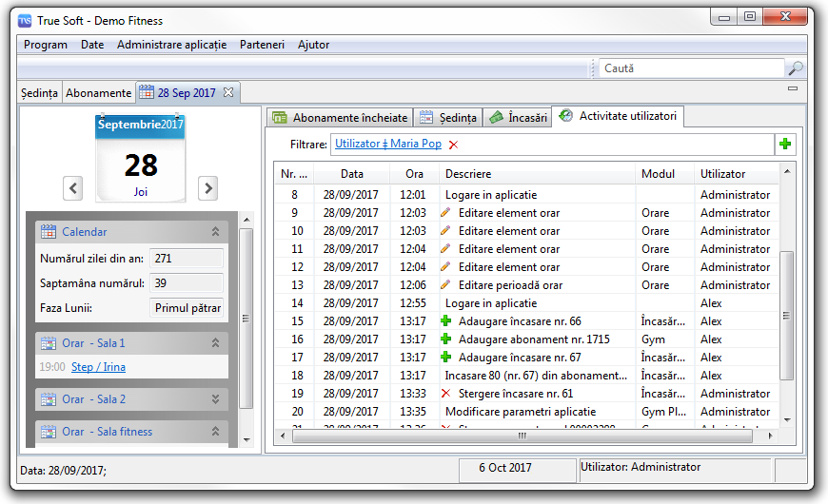
Task: Remove the Maria Pop filter
Action: pos(453,145)
